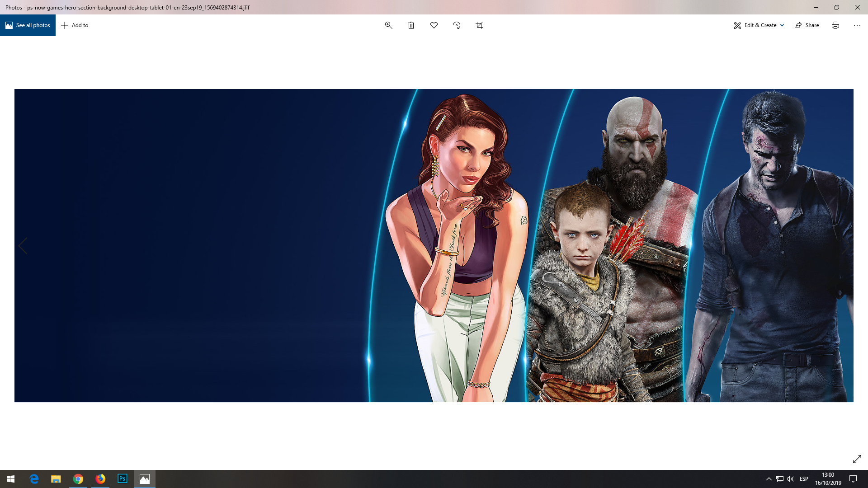Show hidden system tray icons
868x488 pixels.
click(769, 479)
